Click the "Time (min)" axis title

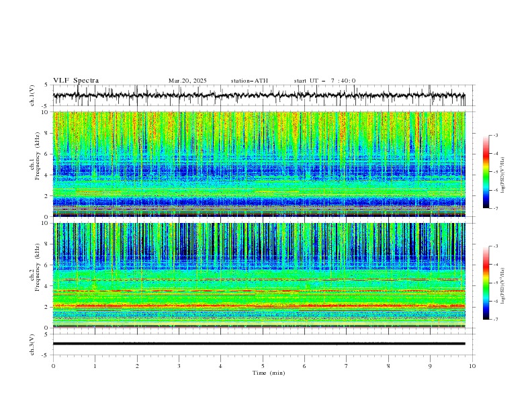[x=269, y=373]
